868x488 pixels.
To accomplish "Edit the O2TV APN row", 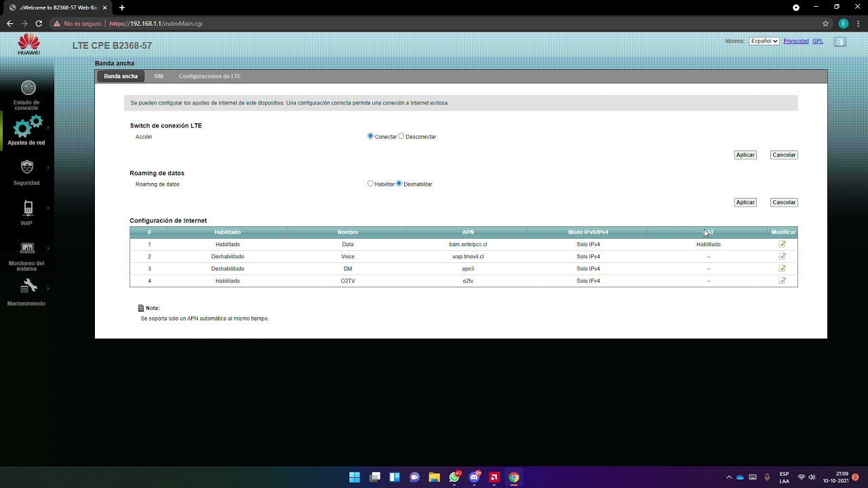I will 783,281.
